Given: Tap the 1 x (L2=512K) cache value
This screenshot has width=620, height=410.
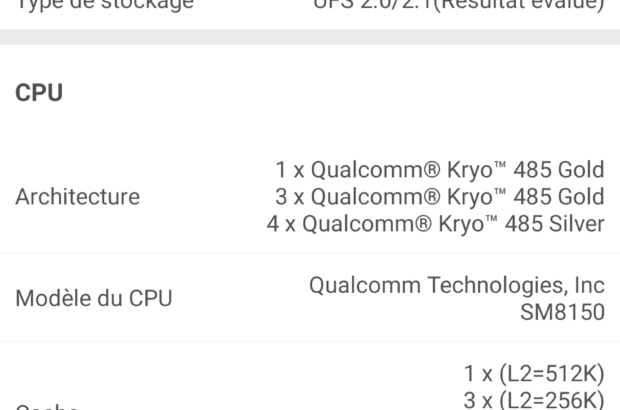Looking at the screenshot, I should click(534, 375).
